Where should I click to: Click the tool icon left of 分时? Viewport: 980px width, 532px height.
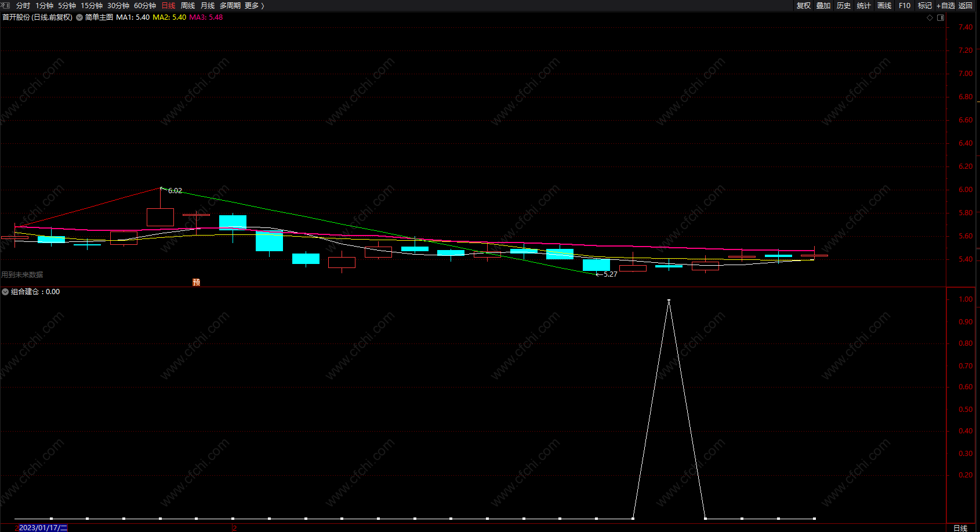6,5
